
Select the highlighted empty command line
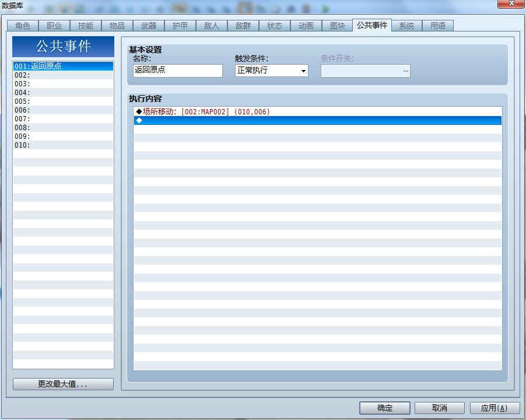point(318,120)
